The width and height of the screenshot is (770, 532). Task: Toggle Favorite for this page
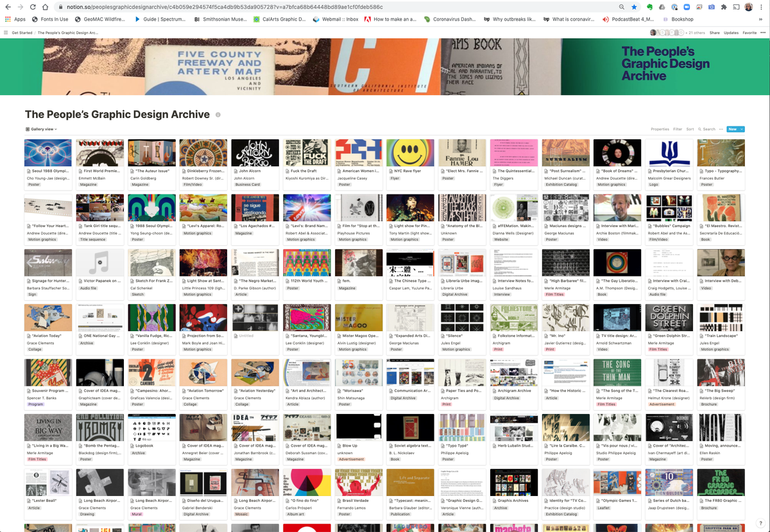tap(749, 32)
